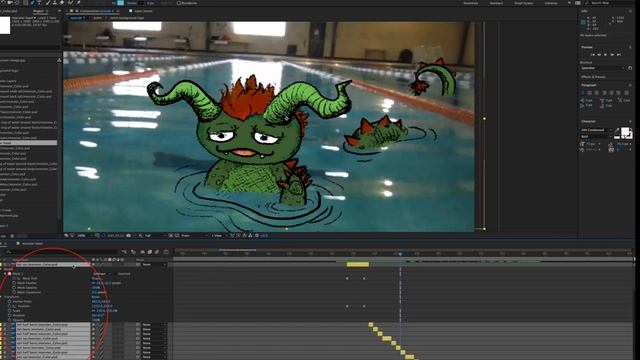Viewport: 640px width, 360px height.
Task: Jump to first frame in Preview panel
Action: coord(593,54)
